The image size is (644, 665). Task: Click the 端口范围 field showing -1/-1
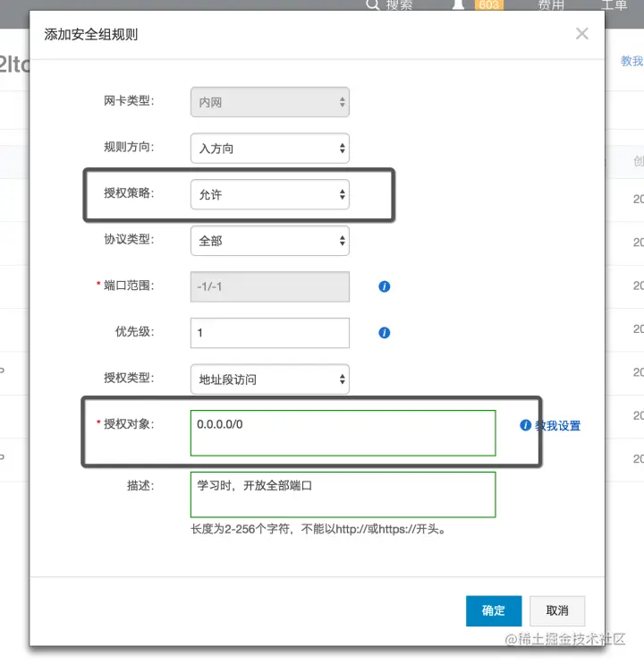point(270,286)
